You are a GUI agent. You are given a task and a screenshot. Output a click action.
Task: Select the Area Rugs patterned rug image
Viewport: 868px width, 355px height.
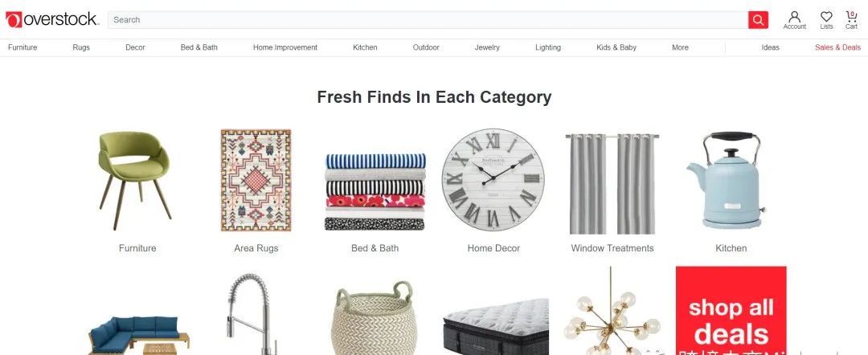click(x=256, y=180)
